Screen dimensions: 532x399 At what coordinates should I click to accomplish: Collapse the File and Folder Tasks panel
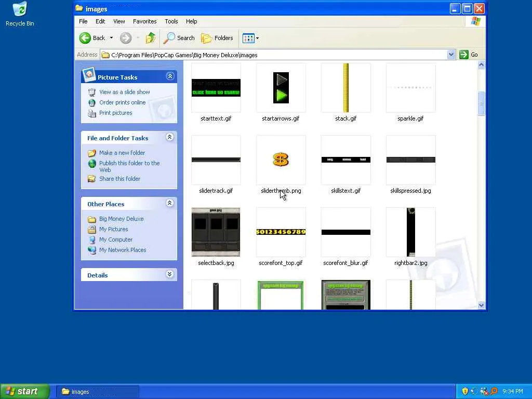coord(170,137)
